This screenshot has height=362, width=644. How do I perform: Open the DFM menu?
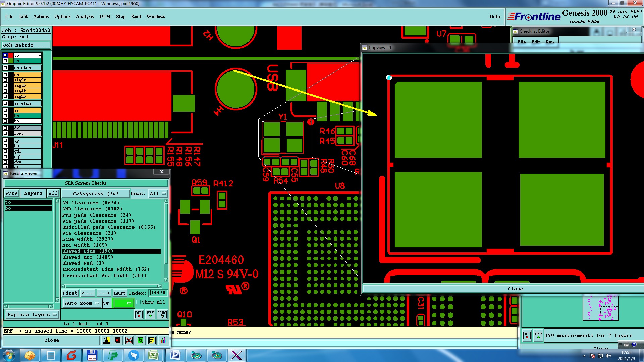[x=105, y=16]
